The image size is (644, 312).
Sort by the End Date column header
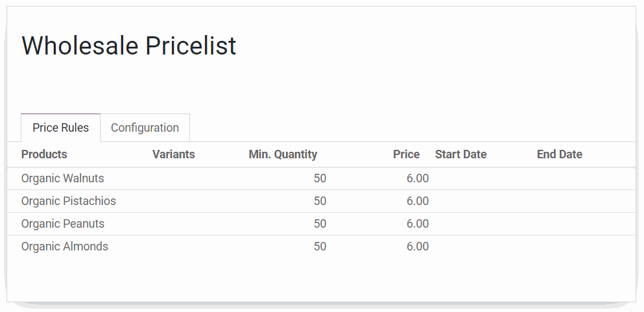click(x=560, y=154)
